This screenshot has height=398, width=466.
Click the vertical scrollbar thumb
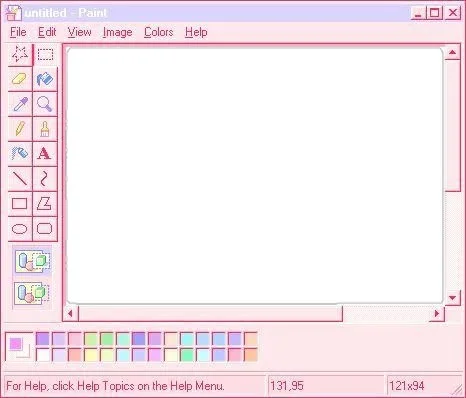(452, 125)
